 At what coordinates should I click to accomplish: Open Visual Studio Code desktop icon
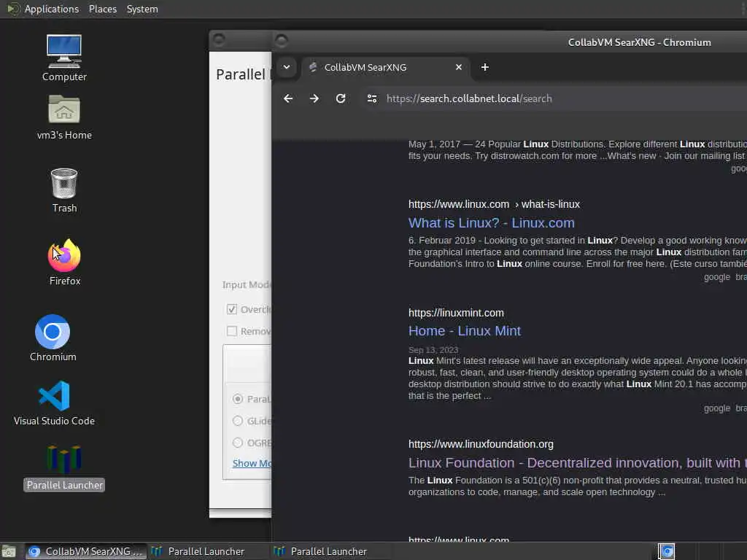(54, 402)
